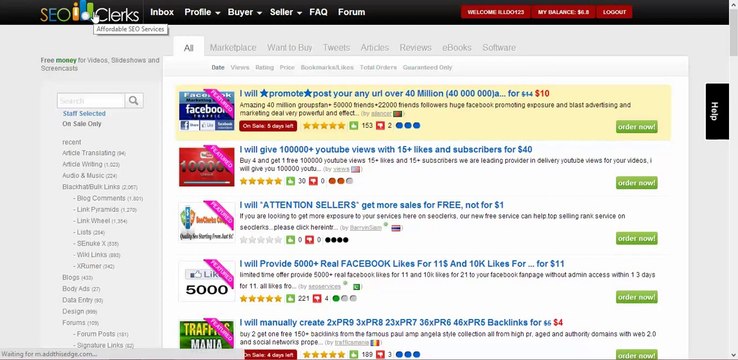Order the 5000 Facebook Likes service
Viewport: 738px width, 360px height.
636,297
